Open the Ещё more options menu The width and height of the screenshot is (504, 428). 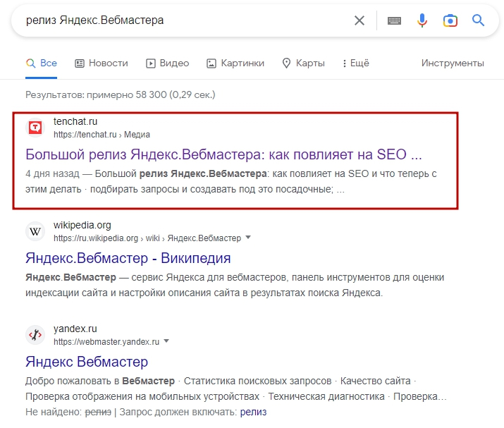click(355, 63)
